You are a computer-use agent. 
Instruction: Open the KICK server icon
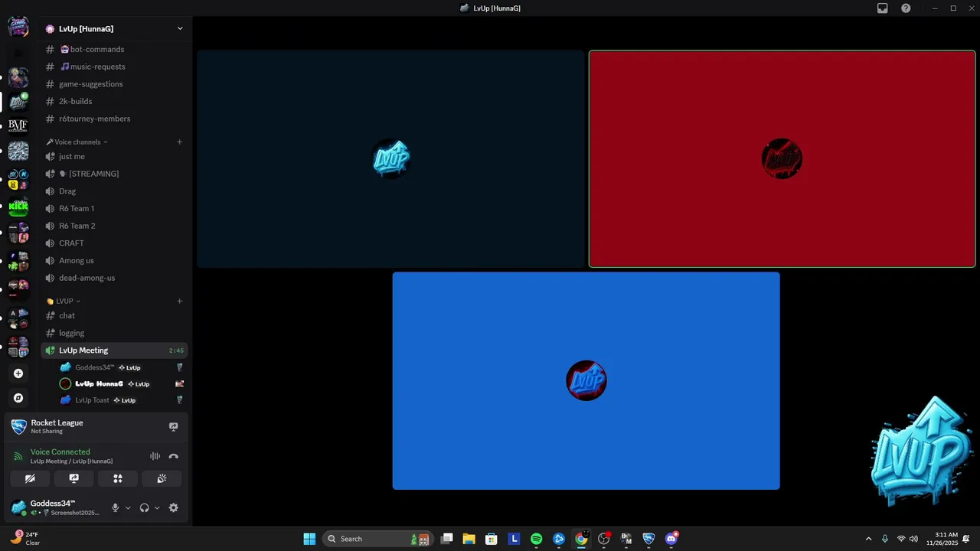[x=18, y=207]
